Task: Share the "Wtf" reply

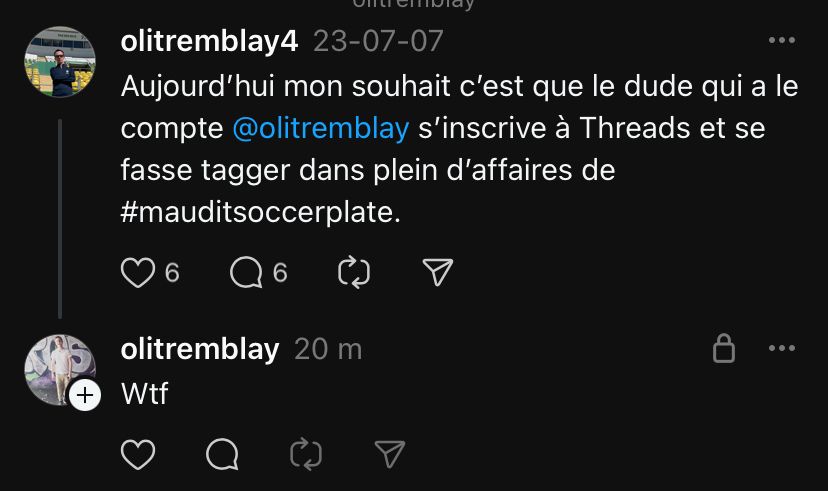Action: [x=390, y=454]
